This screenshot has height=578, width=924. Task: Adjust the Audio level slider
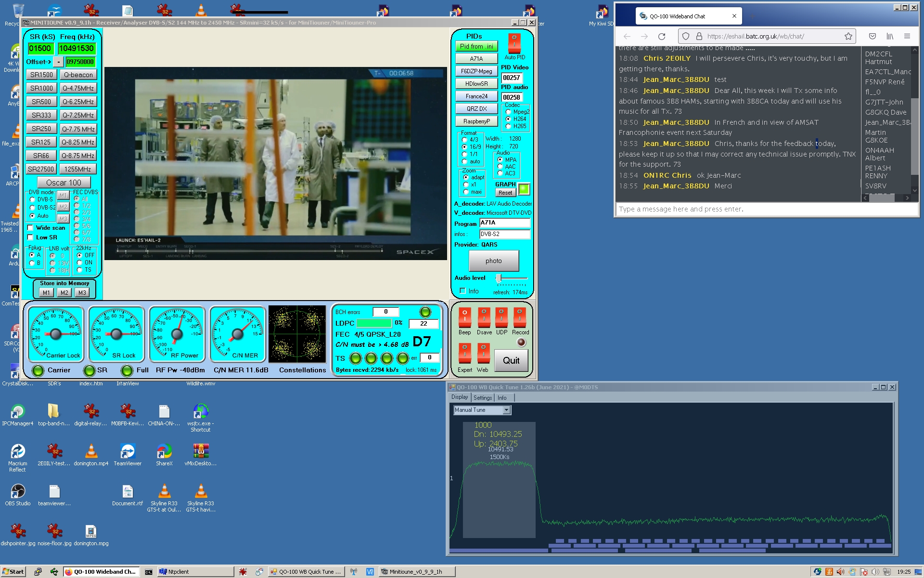click(x=499, y=278)
